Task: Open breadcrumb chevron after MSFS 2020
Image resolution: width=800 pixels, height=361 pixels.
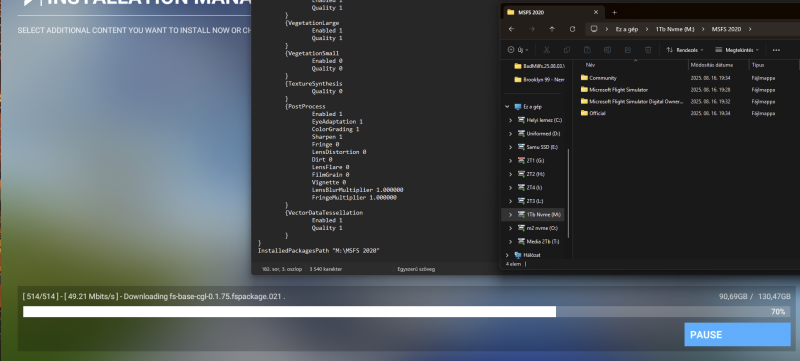Action: click(750, 29)
